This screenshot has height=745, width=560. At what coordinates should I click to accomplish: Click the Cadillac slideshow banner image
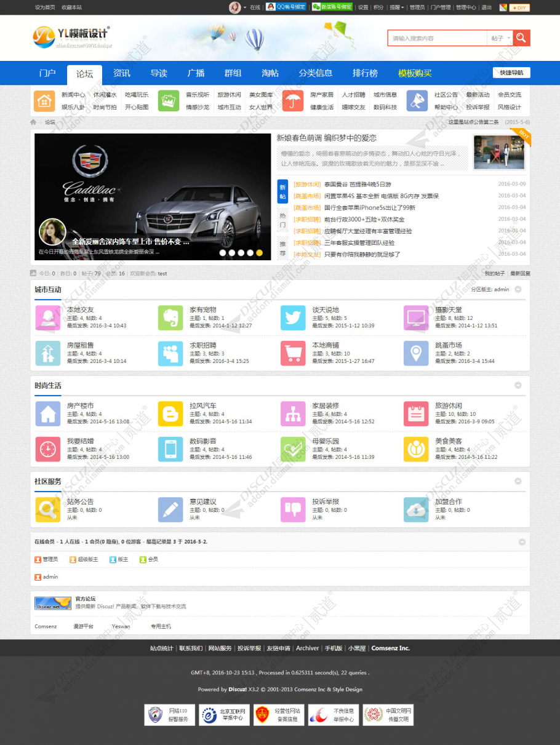coord(153,197)
